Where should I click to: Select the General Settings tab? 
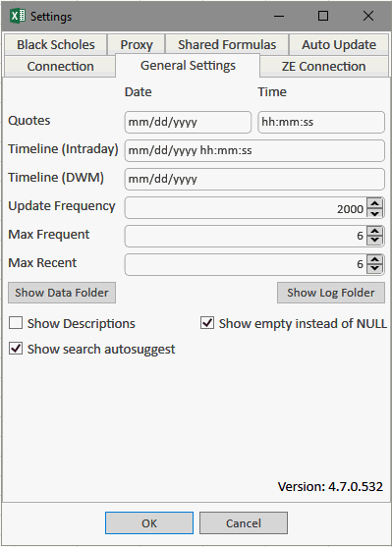tap(188, 65)
